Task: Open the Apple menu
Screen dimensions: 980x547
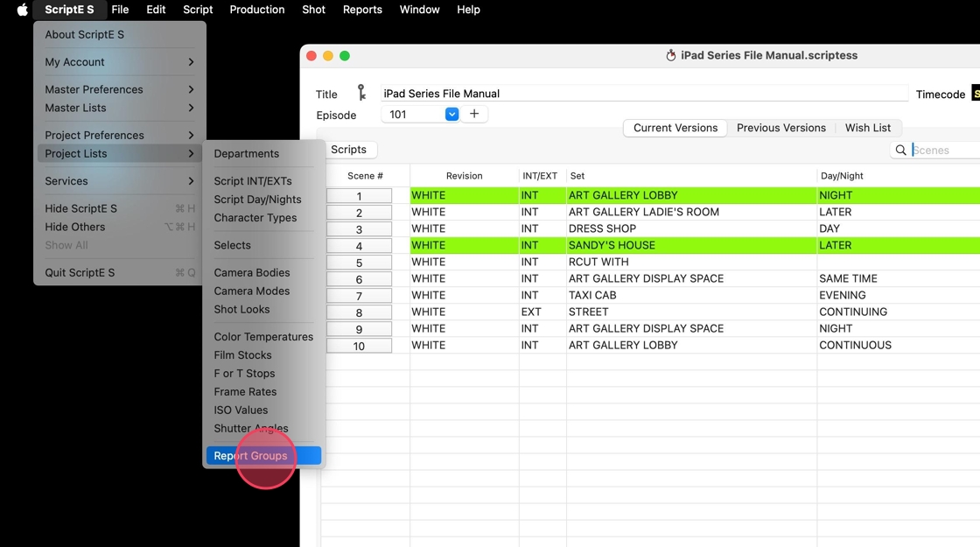Action: pos(23,10)
